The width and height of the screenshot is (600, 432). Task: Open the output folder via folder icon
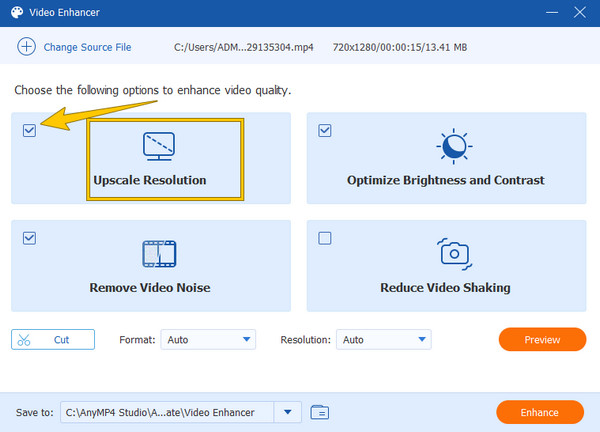pos(320,412)
